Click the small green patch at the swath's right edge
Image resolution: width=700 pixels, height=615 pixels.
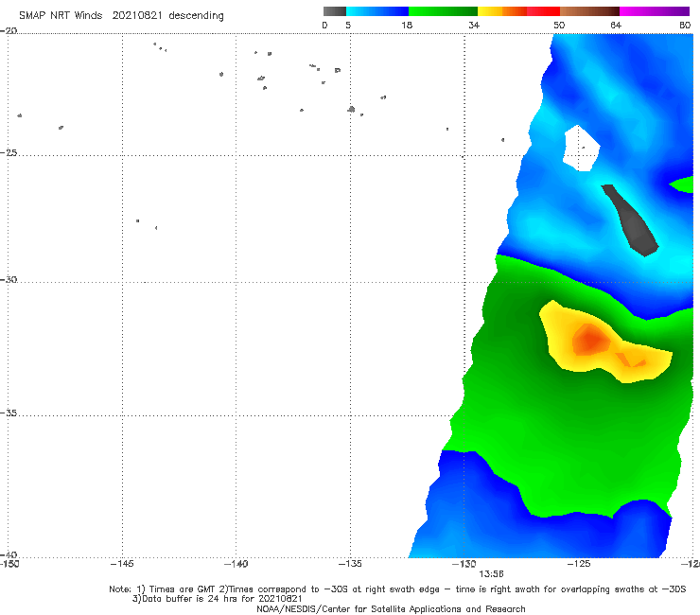click(x=683, y=184)
